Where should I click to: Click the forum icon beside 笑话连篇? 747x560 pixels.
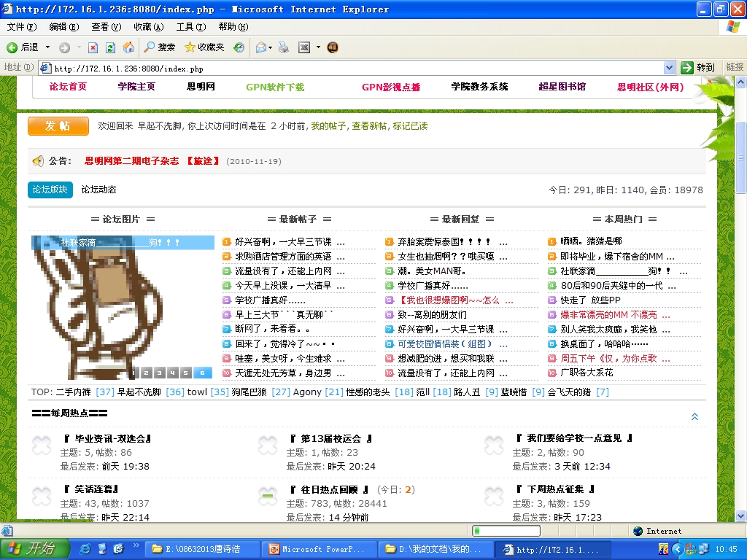tap(42, 497)
